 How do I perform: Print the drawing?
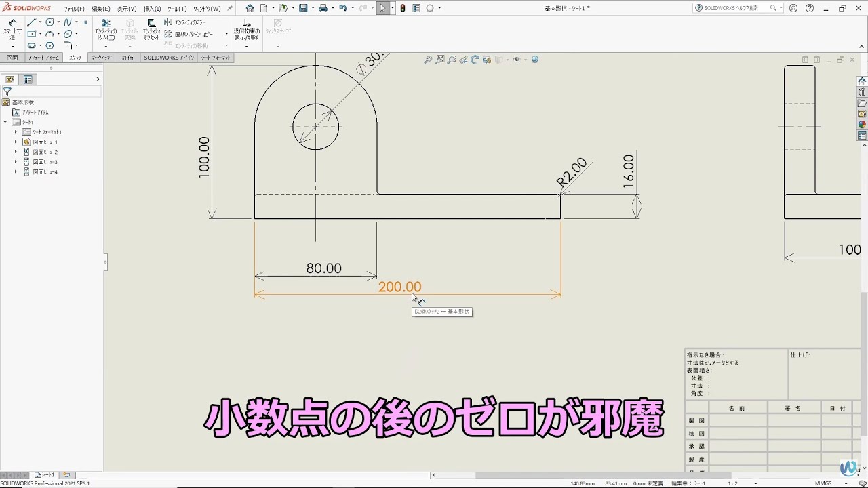pos(323,8)
